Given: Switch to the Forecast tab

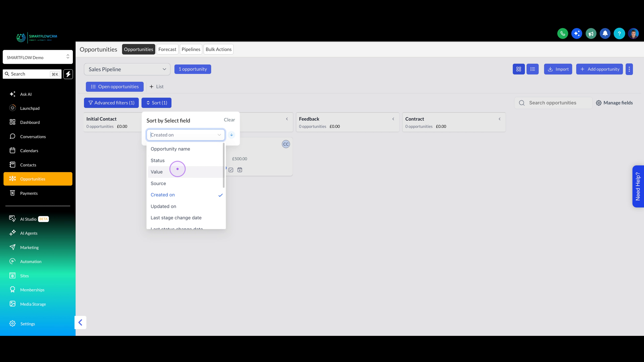Looking at the screenshot, I should pyautogui.click(x=167, y=49).
